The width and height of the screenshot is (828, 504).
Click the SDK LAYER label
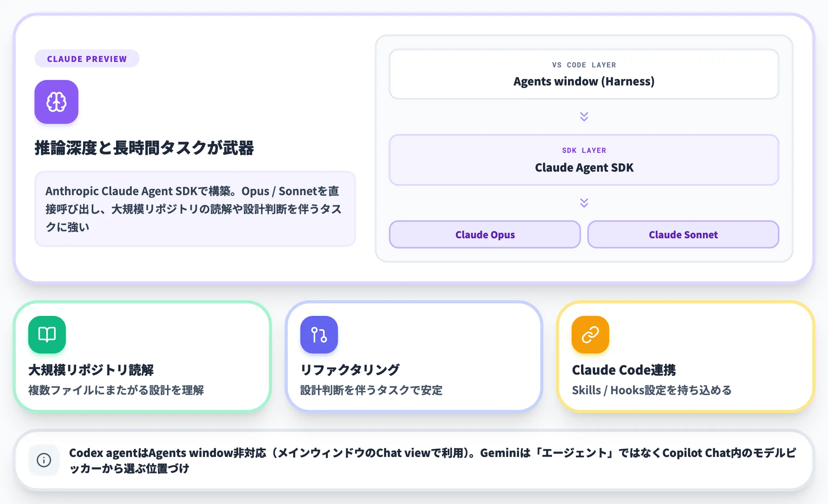tap(584, 150)
